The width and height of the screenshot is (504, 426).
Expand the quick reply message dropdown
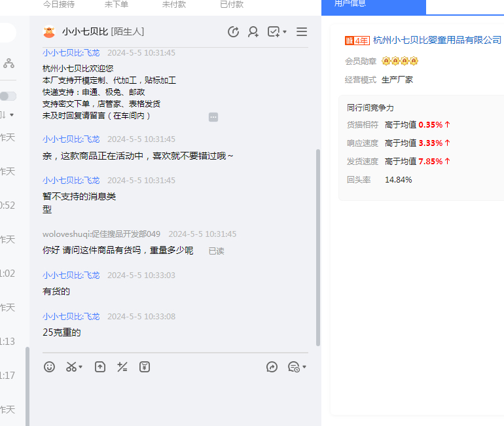tap(304, 368)
